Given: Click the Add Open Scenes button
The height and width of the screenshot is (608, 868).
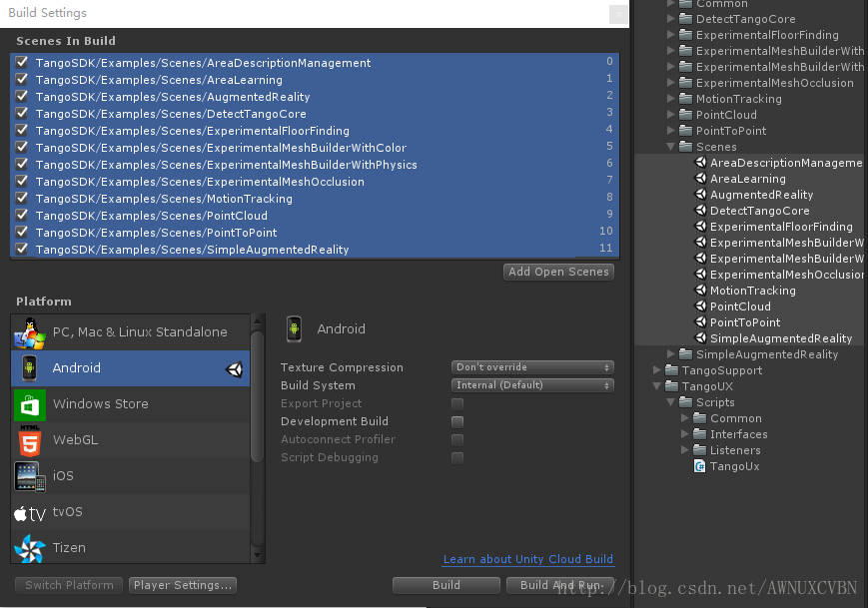Looking at the screenshot, I should click(558, 272).
